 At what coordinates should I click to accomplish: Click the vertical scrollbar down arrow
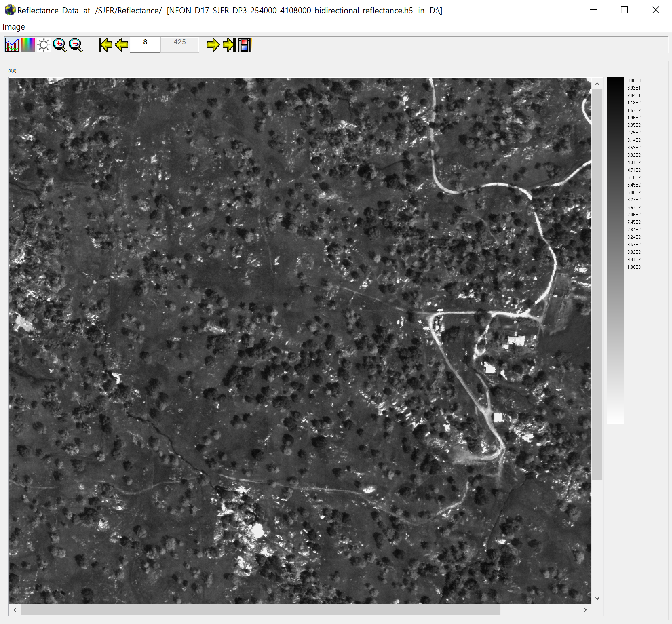click(x=597, y=598)
